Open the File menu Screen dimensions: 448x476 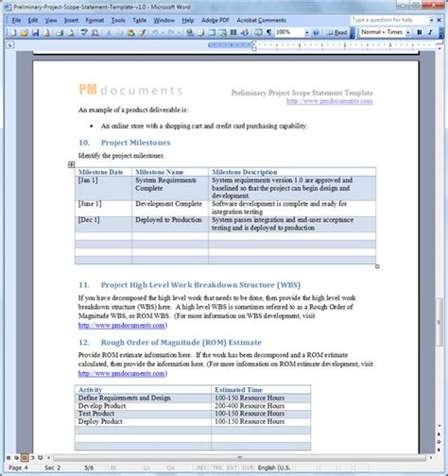click(16, 21)
